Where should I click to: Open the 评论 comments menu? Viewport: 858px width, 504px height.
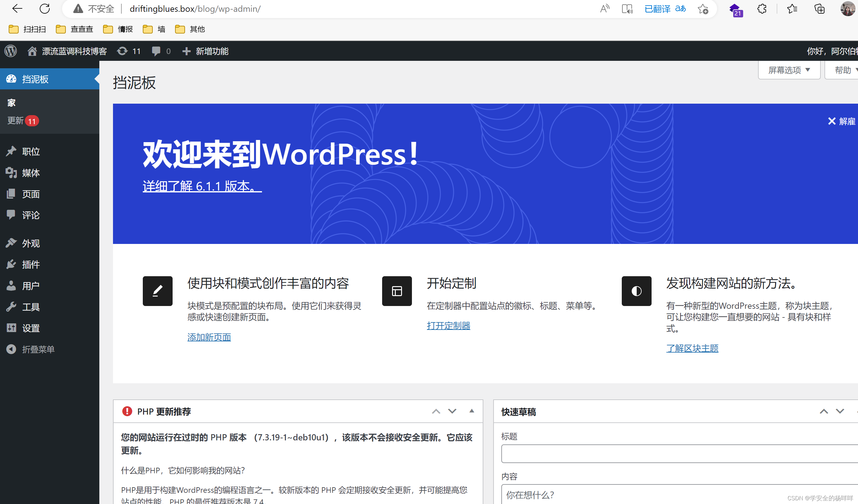50,215
